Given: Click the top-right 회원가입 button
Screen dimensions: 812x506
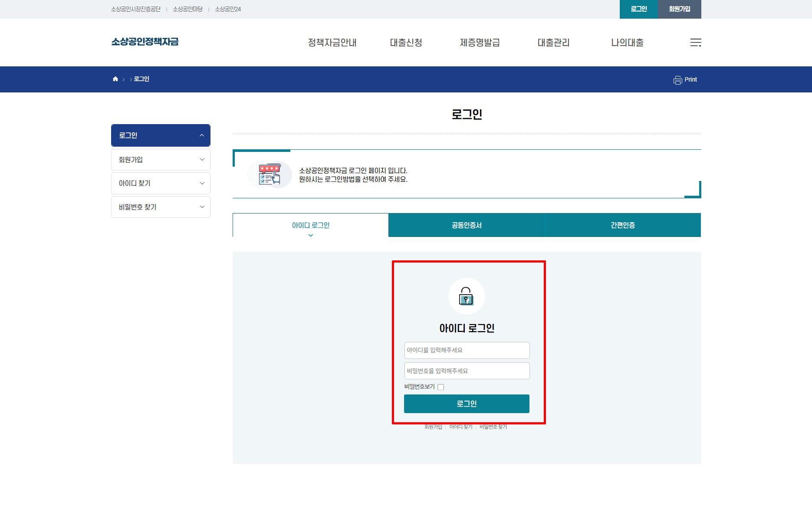Looking at the screenshot, I should (680, 9).
